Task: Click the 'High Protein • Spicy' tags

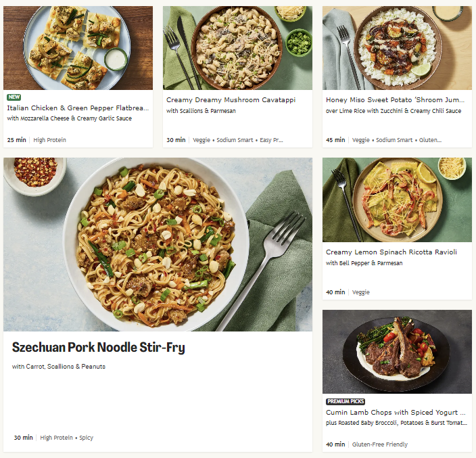Action: 66,438
